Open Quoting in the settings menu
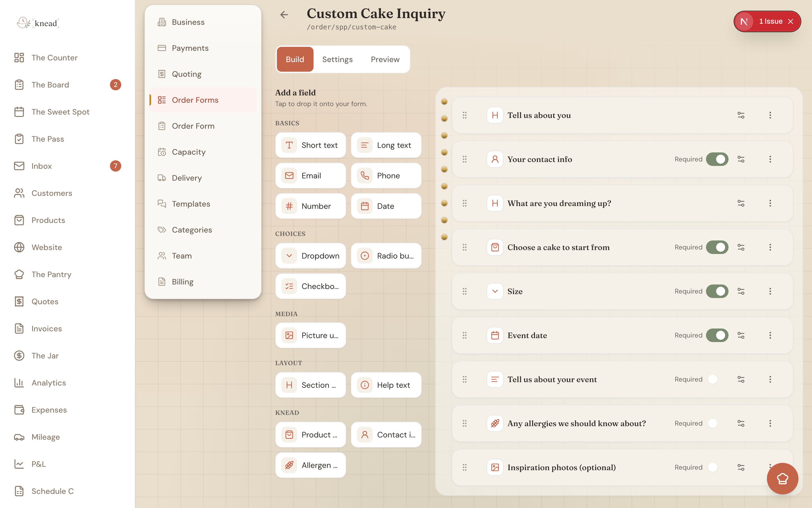Image resolution: width=812 pixels, height=508 pixels. 203,74
